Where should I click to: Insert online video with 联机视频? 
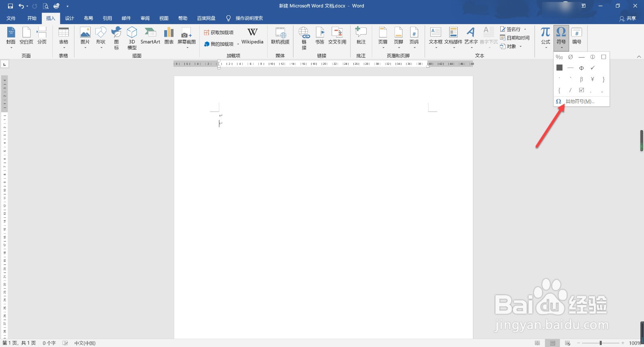coord(280,35)
